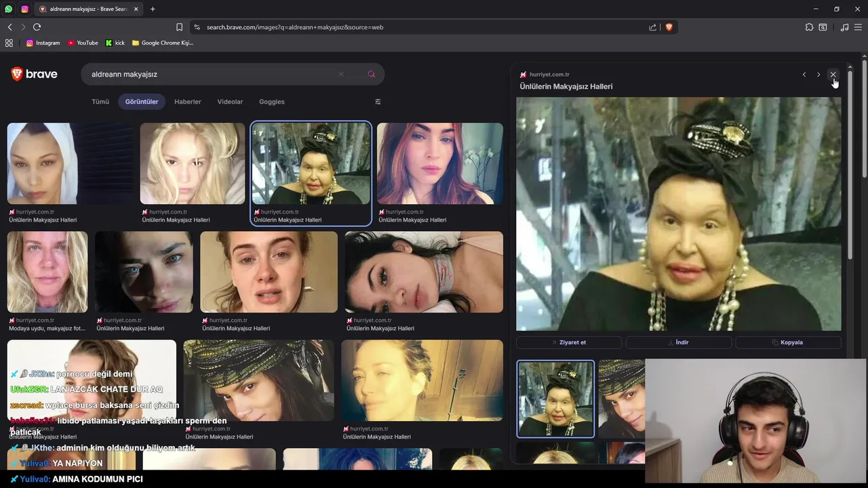The width and height of the screenshot is (868, 488).
Task: Bookmark this page in Brave
Action: click(179, 27)
